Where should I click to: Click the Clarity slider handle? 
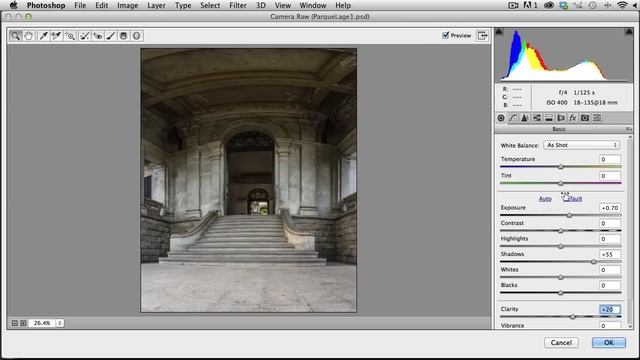click(573, 317)
